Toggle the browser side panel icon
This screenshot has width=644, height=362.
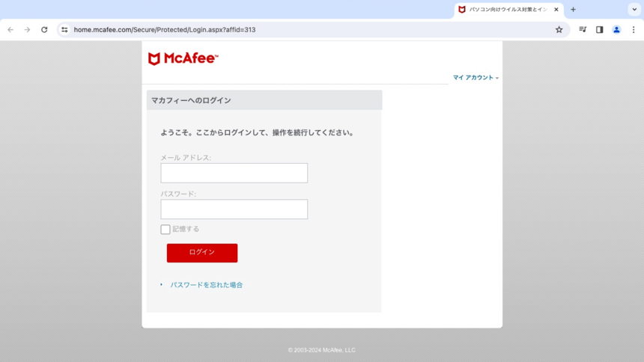click(600, 30)
